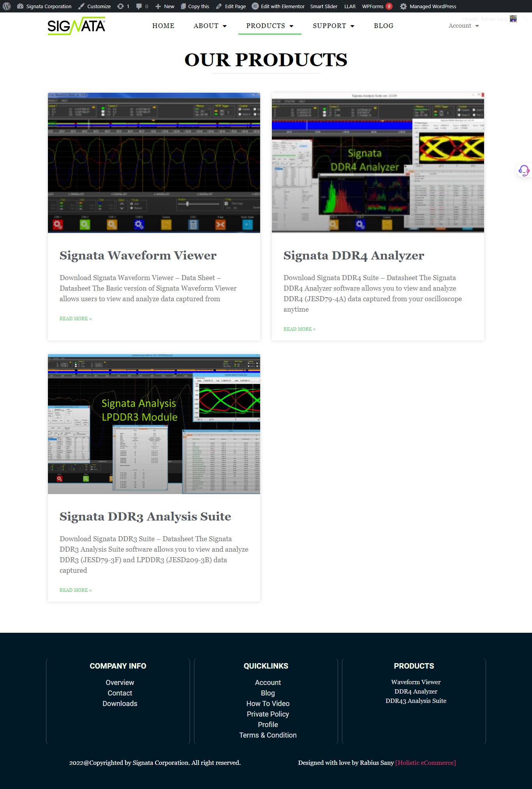The image size is (532, 789).
Task: Open Signata DDR3 Analysis Suite title
Action: [145, 516]
